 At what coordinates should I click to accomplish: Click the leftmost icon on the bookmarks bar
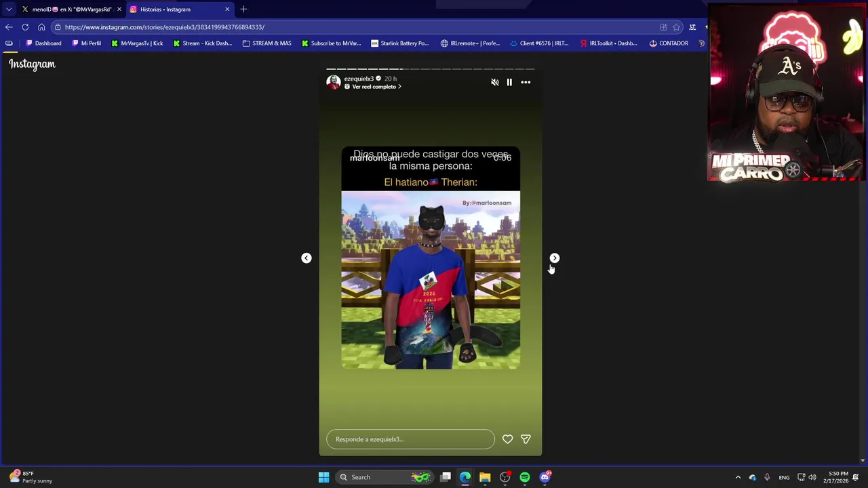(x=9, y=43)
